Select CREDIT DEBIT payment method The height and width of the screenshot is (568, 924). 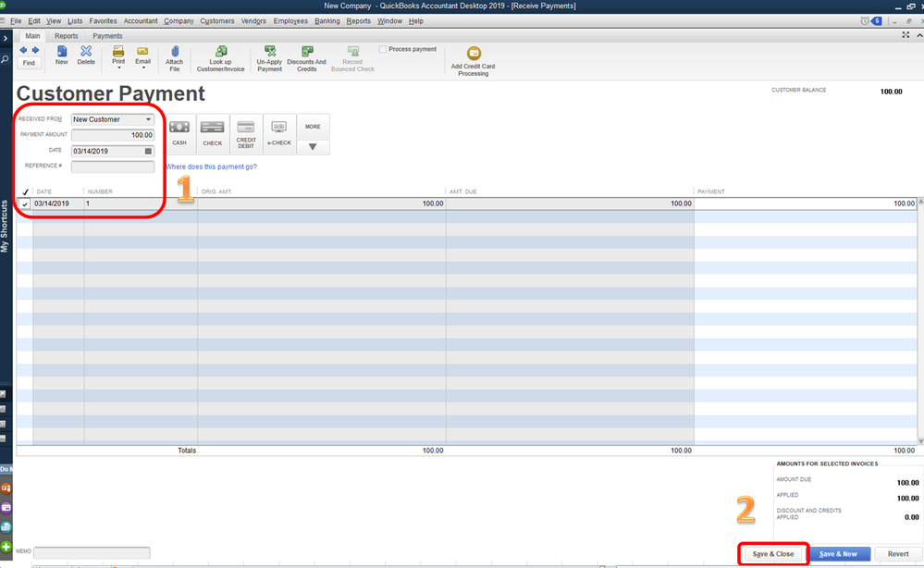click(246, 134)
